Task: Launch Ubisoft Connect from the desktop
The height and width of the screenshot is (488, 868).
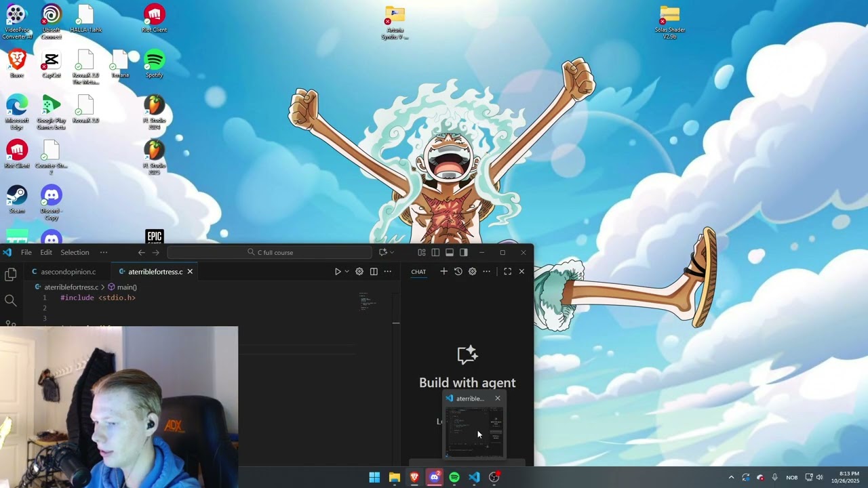Action: (x=51, y=22)
